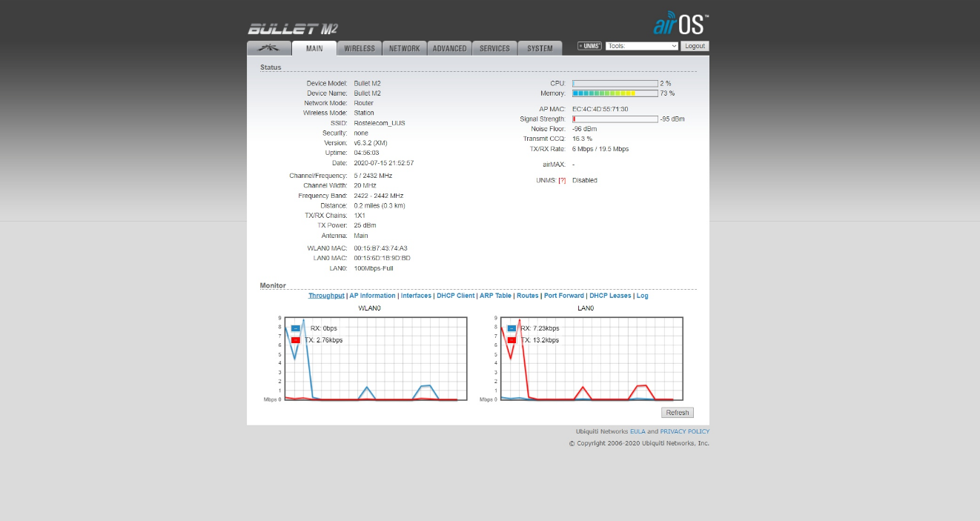Open AP Information link

coord(372,296)
